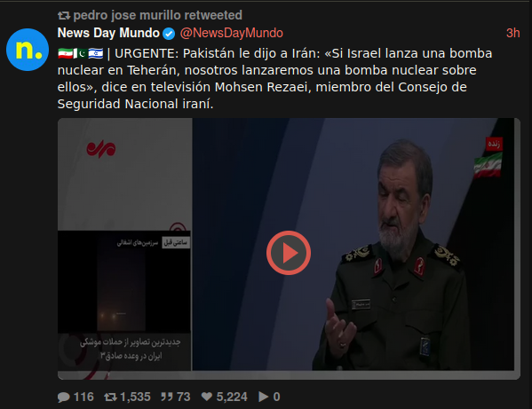Open the @NewsDayMundo handle link
Image resolution: width=532 pixels, height=409 pixels.
(x=232, y=33)
